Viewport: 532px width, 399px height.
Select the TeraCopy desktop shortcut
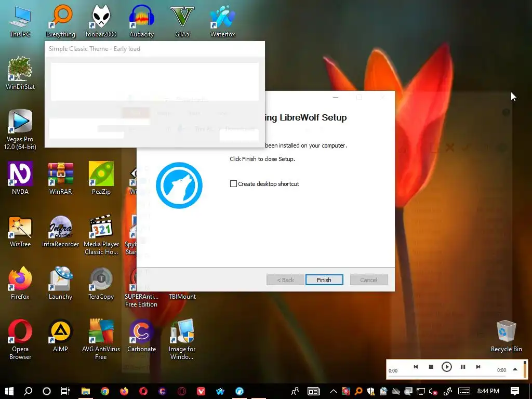[101, 283]
